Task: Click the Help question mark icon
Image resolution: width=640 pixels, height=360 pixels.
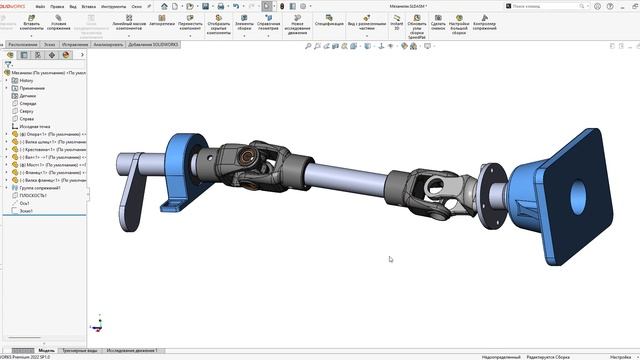Action: coord(610,6)
